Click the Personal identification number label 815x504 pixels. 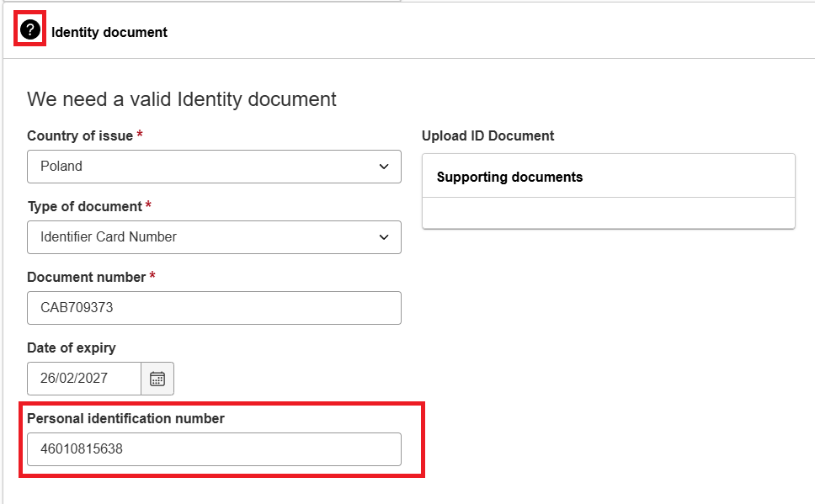[x=125, y=418]
